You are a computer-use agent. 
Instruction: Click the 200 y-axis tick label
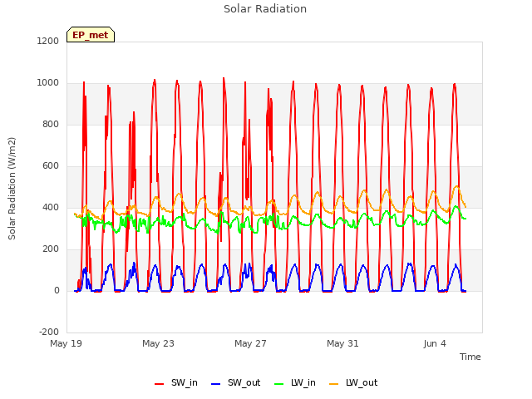(51, 249)
